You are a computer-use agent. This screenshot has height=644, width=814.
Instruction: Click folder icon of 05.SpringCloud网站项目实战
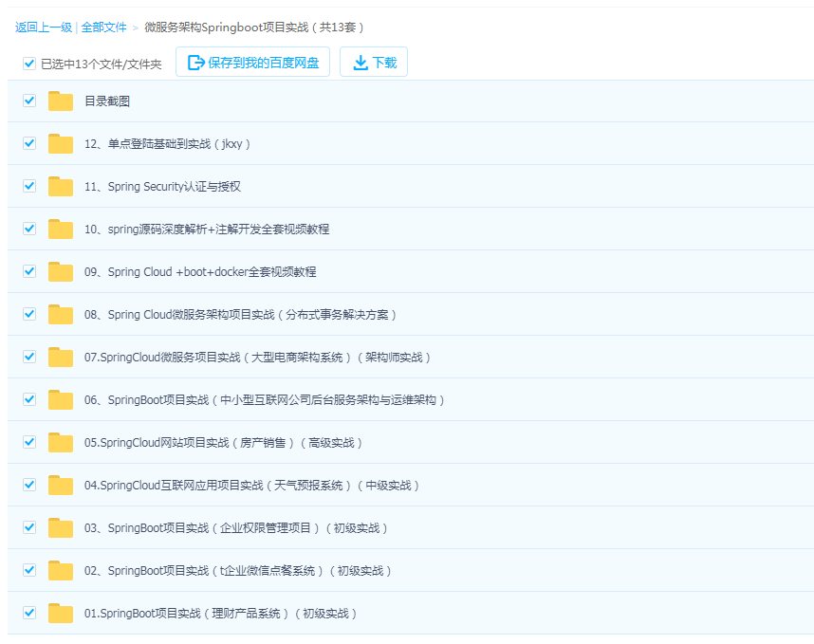[x=61, y=442]
